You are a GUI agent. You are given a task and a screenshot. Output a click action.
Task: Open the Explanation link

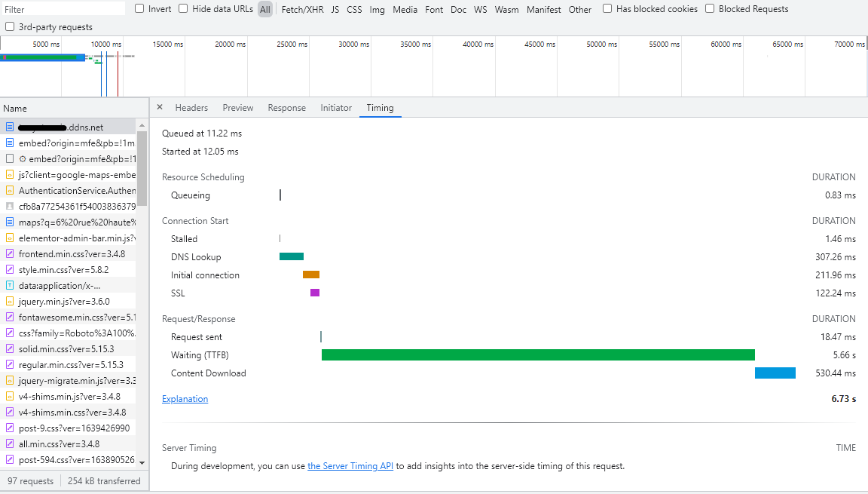(185, 399)
